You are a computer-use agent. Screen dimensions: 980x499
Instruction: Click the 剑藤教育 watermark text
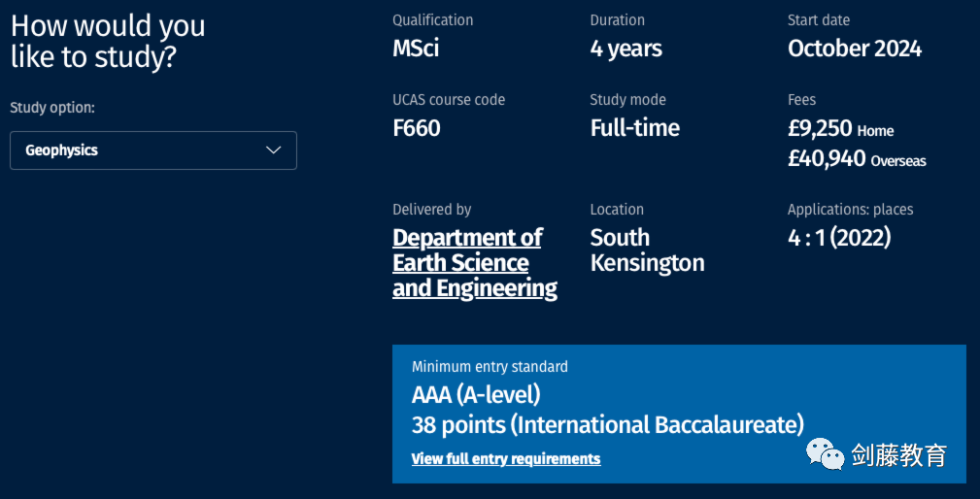898,454
